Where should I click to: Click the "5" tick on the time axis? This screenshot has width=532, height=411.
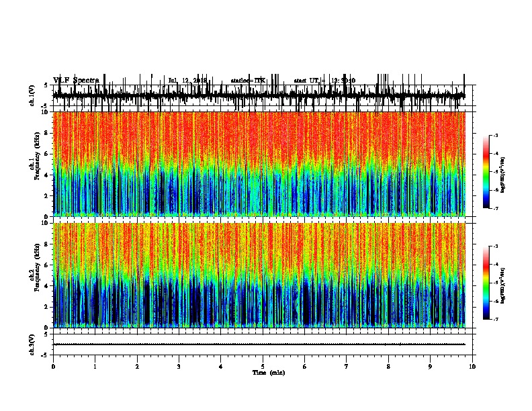click(x=263, y=367)
